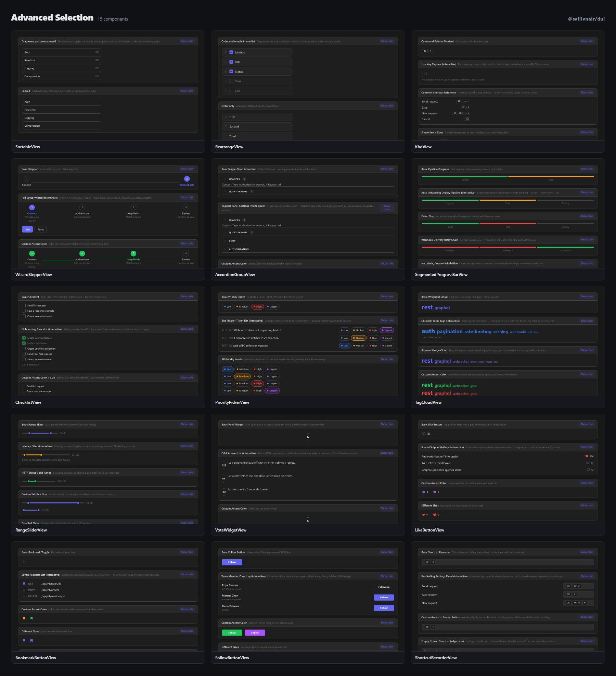Expand the AUTHORIZATION accordion section
Image resolution: width=616 pixels, height=676 pixels.
[x=308, y=249]
